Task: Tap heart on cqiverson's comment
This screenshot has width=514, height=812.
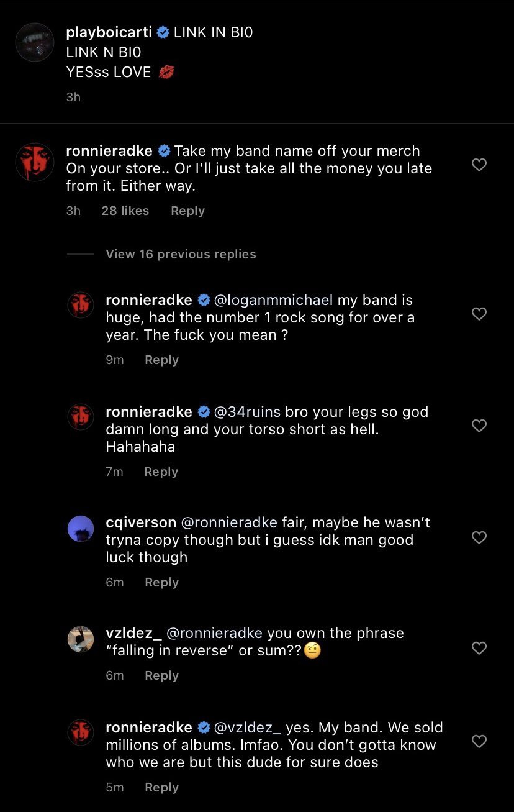Action: click(x=479, y=537)
